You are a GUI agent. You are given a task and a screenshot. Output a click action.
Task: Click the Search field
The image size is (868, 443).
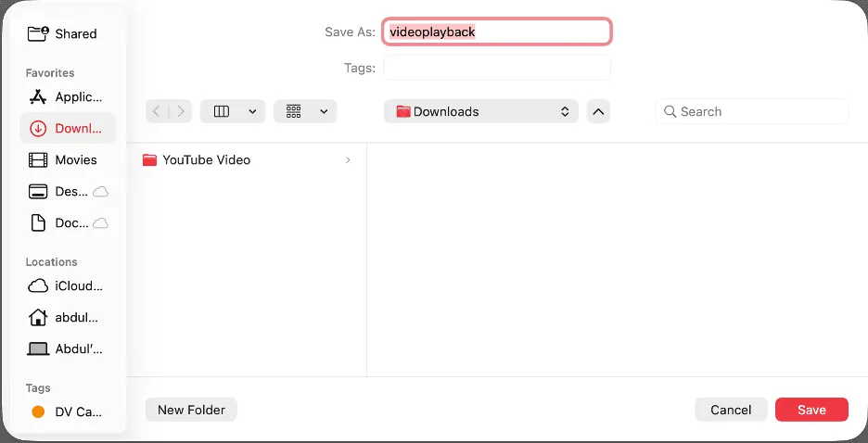coord(753,112)
